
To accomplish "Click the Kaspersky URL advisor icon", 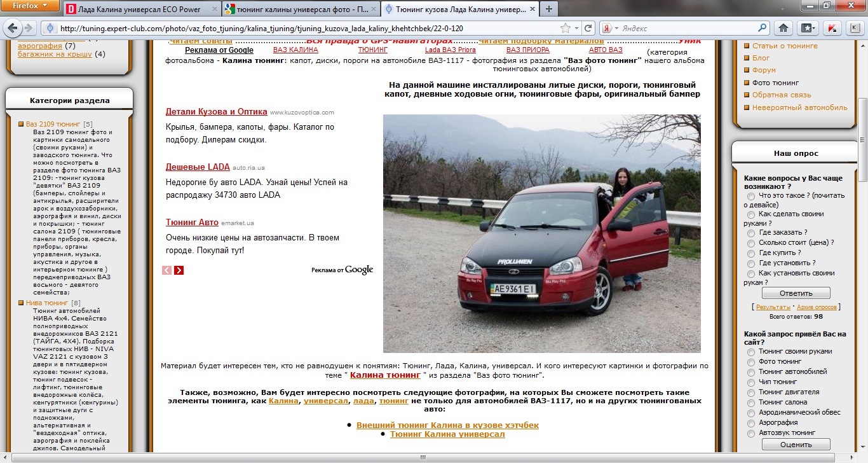I will click(832, 29).
